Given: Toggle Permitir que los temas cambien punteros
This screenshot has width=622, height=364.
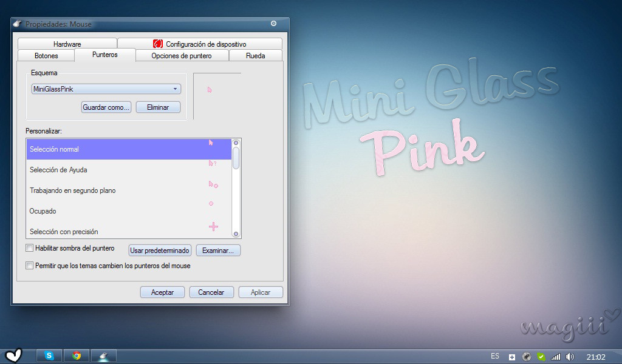Looking at the screenshot, I should pos(29,265).
